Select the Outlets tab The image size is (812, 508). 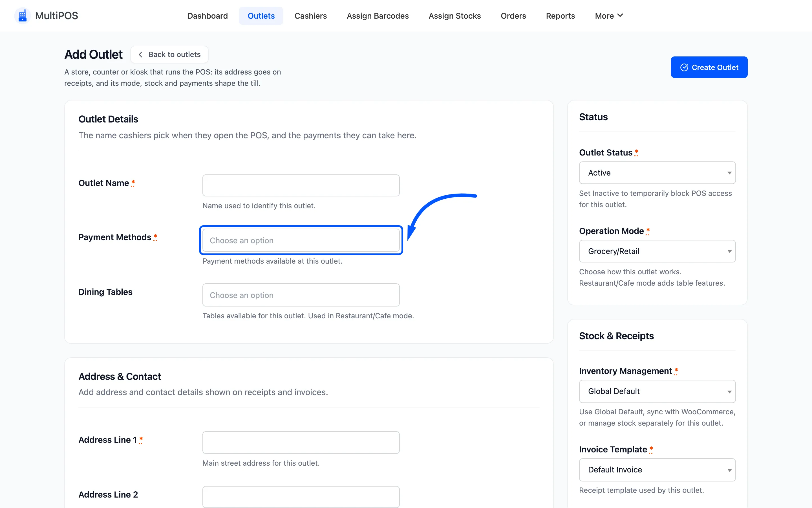pos(261,16)
